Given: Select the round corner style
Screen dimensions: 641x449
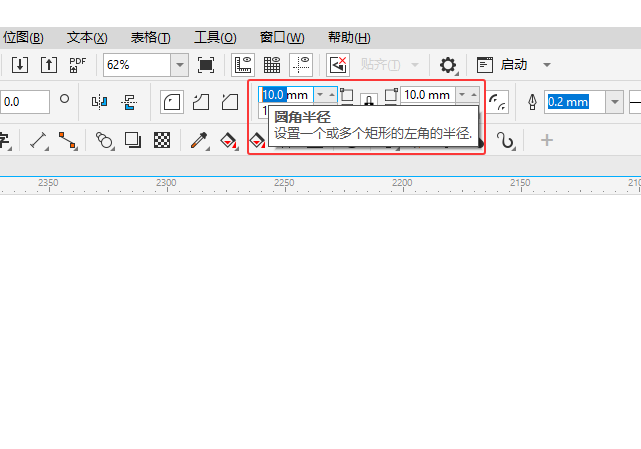Looking at the screenshot, I should tap(172, 102).
